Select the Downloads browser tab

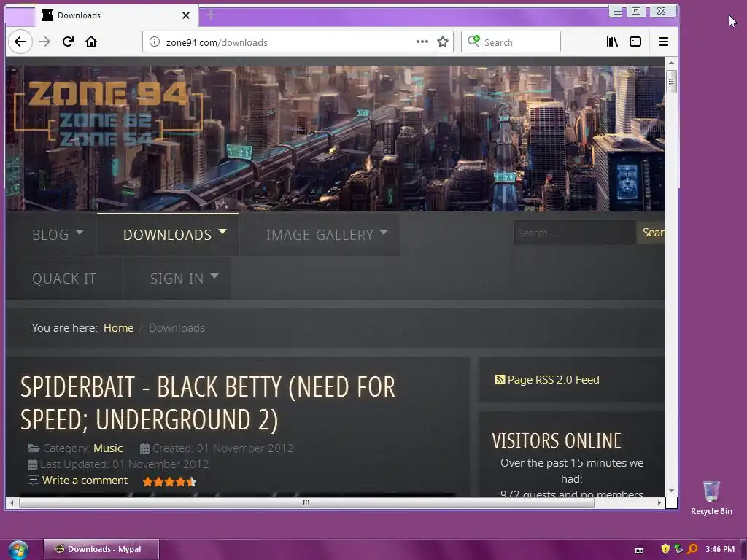(116, 15)
